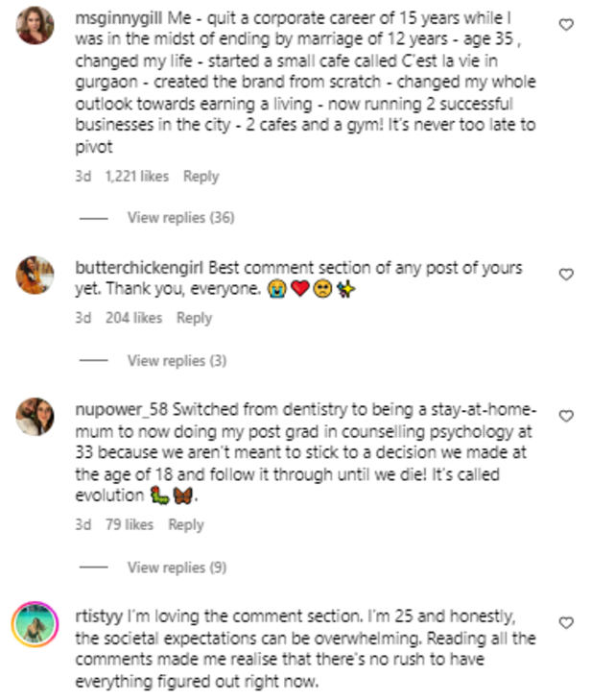This screenshot has height=700, width=591.
Task: Like msginnygill's comment with the heart icon
Action: coord(566,26)
